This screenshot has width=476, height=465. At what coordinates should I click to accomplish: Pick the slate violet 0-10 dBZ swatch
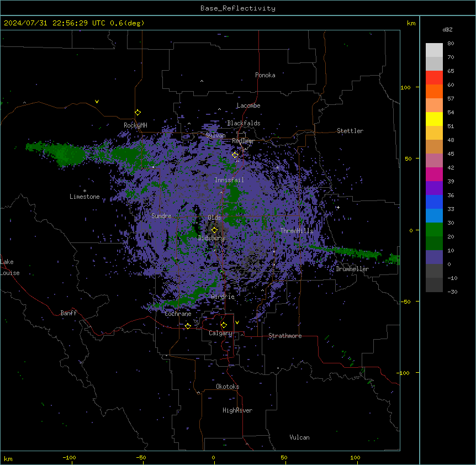pyautogui.click(x=434, y=257)
